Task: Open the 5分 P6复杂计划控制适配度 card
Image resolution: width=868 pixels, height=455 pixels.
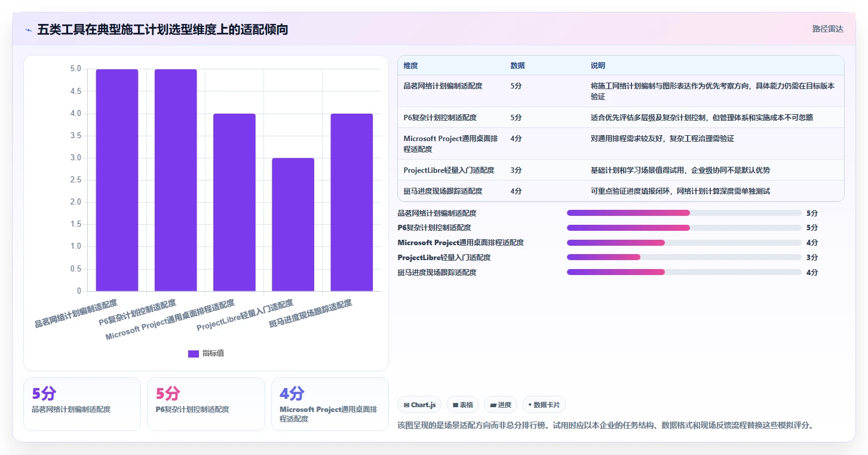Action: (206, 404)
